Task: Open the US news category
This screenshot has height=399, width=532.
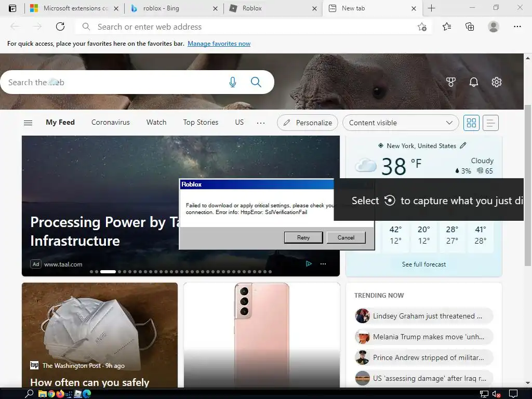Action: [x=239, y=123]
